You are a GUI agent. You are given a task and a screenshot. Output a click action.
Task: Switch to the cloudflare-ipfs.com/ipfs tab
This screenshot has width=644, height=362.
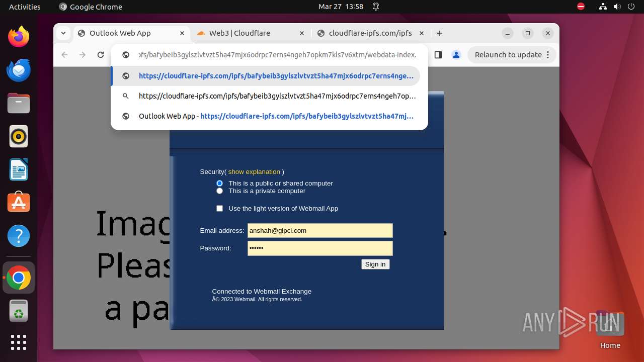click(371, 33)
